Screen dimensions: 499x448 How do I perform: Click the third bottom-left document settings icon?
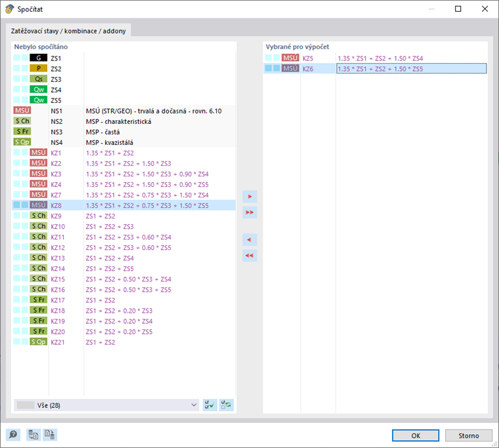click(50, 434)
